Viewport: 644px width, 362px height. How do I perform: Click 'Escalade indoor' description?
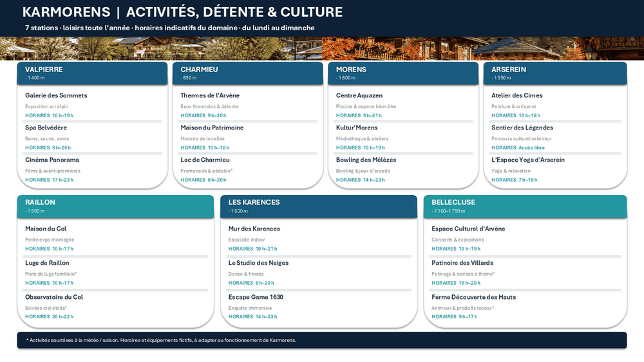click(247, 240)
